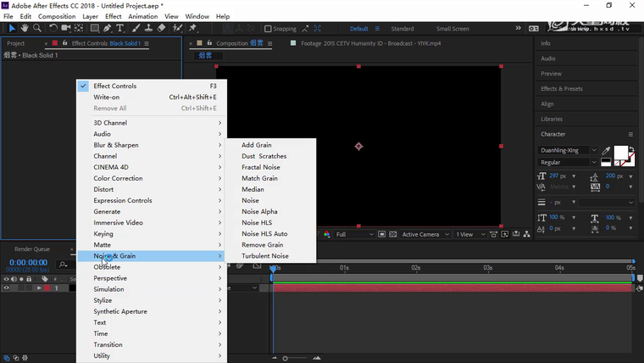This screenshot has width=644, height=363.
Task: Open the Effects & Presets panel
Action: click(x=562, y=88)
